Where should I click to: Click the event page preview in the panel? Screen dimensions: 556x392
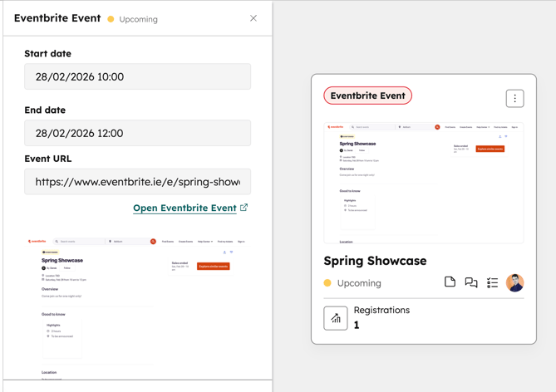click(137, 307)
